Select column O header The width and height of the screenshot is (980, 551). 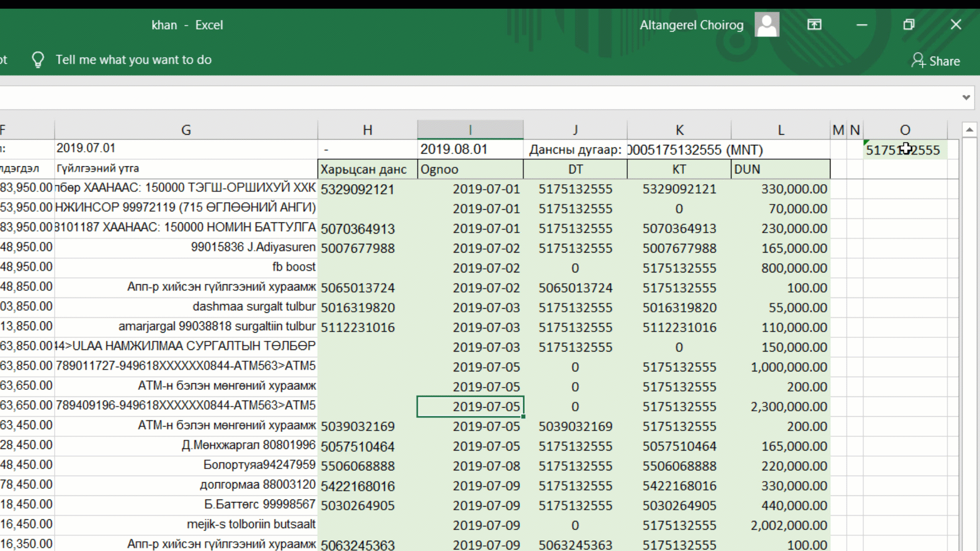904,130
